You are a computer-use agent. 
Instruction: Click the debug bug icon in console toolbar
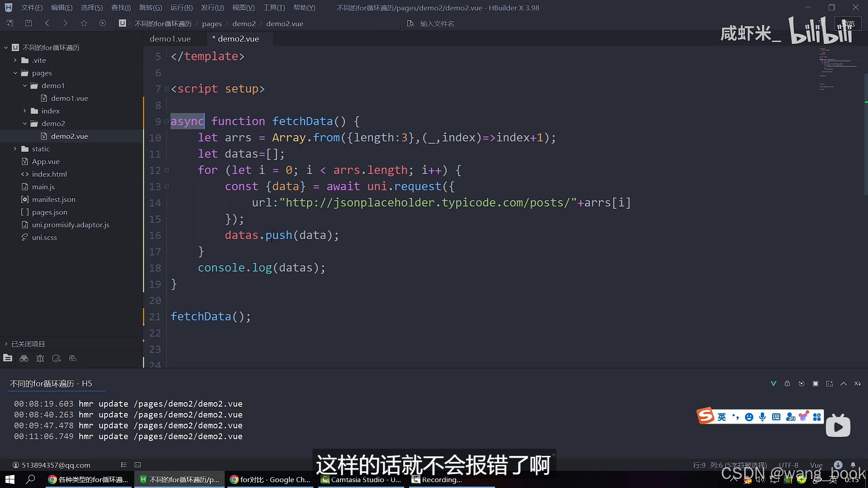pos(787,384)
